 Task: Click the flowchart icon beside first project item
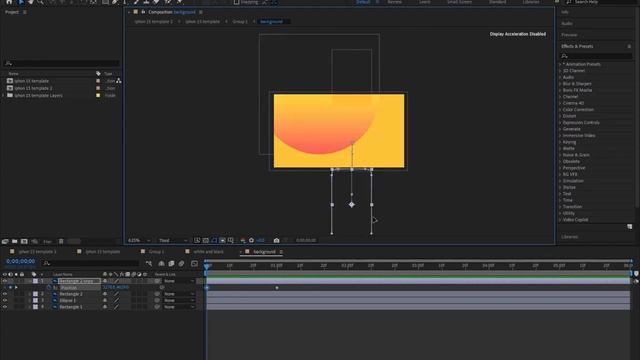(x=118, y=81)
